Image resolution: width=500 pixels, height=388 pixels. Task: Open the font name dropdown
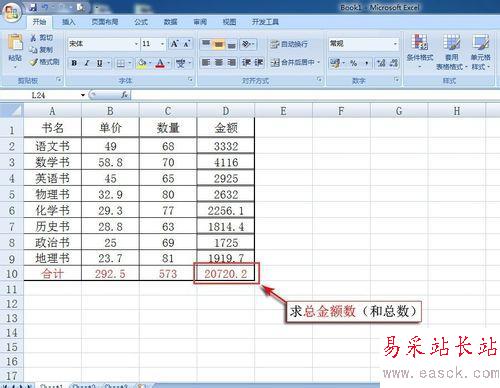pos(136,44)
